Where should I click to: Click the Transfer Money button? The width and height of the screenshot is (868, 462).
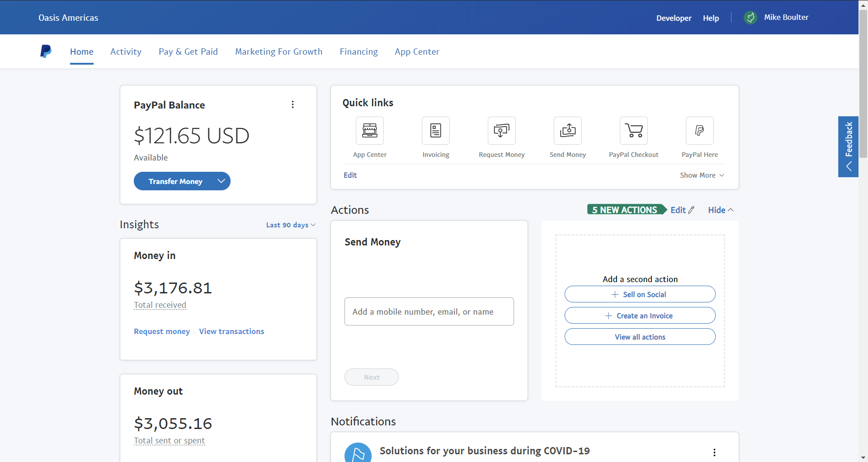(x=175, y=181)
